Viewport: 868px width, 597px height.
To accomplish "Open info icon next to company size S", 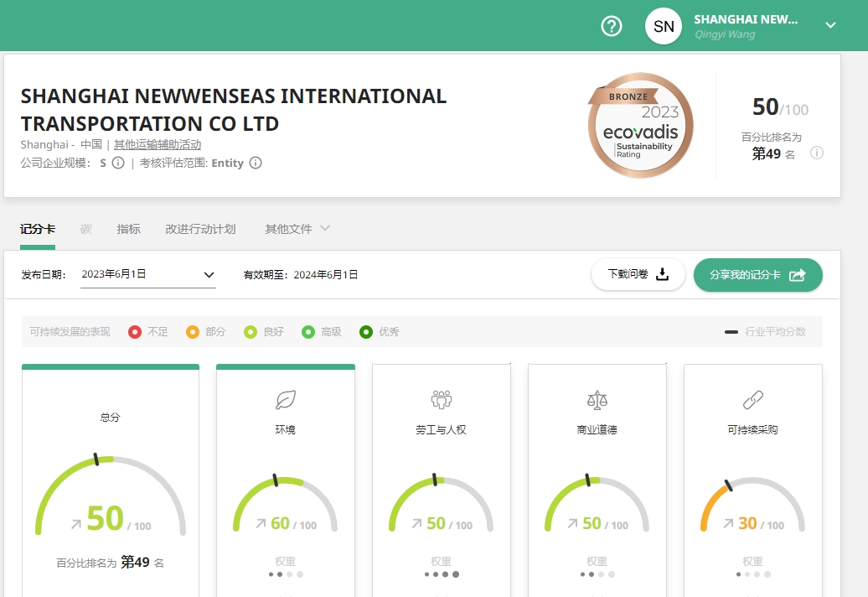I will click(118, 163).
